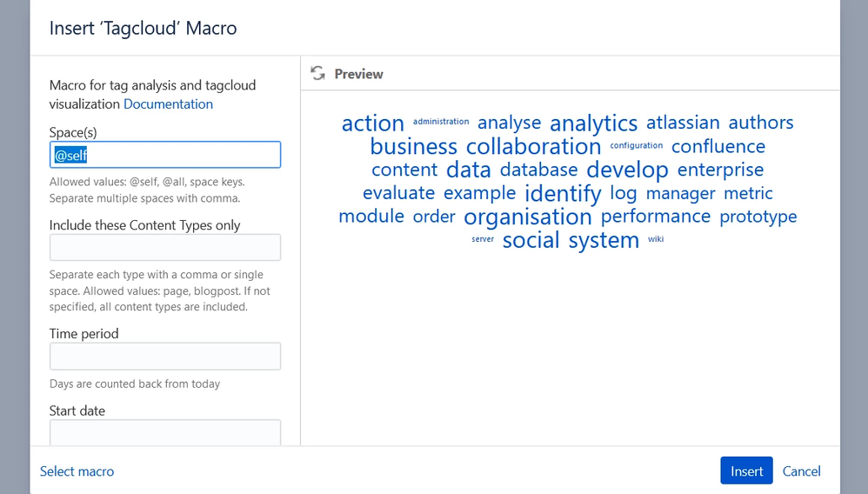The width and height of the screenshot is (868, 494).
Task: Click the 'prototype' tag
Action: (758, 217)
